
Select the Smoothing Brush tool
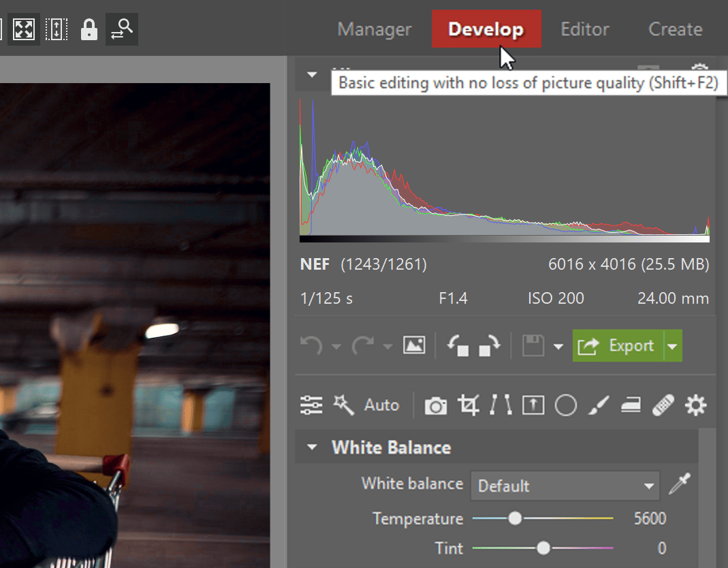click(631, 405)
